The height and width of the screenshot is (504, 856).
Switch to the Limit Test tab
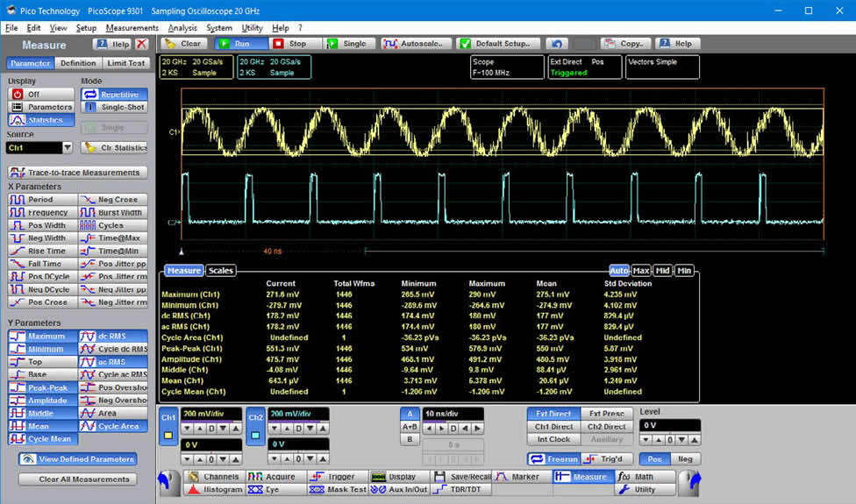(126, 63)
